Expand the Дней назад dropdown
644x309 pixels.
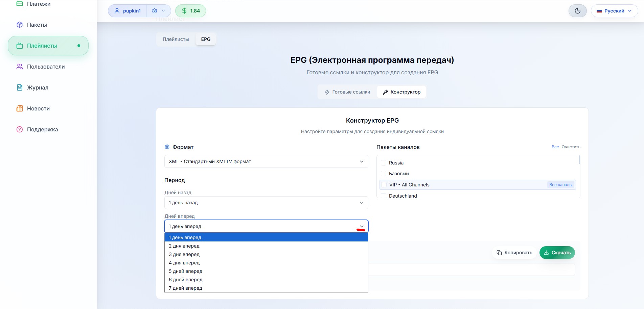pos(266,203)
